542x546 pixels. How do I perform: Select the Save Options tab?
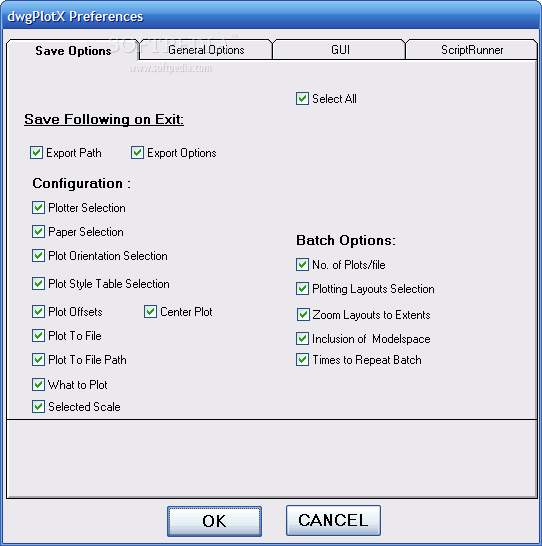point(73,51)
